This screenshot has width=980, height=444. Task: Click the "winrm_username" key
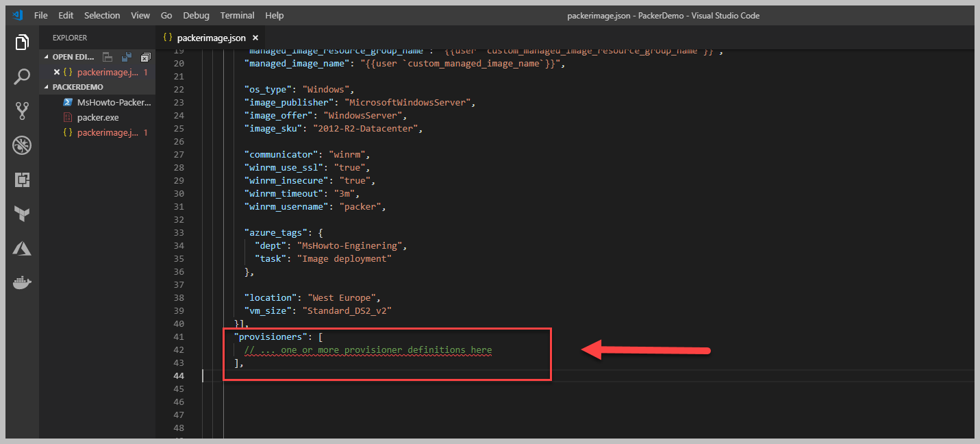point(286,206)
